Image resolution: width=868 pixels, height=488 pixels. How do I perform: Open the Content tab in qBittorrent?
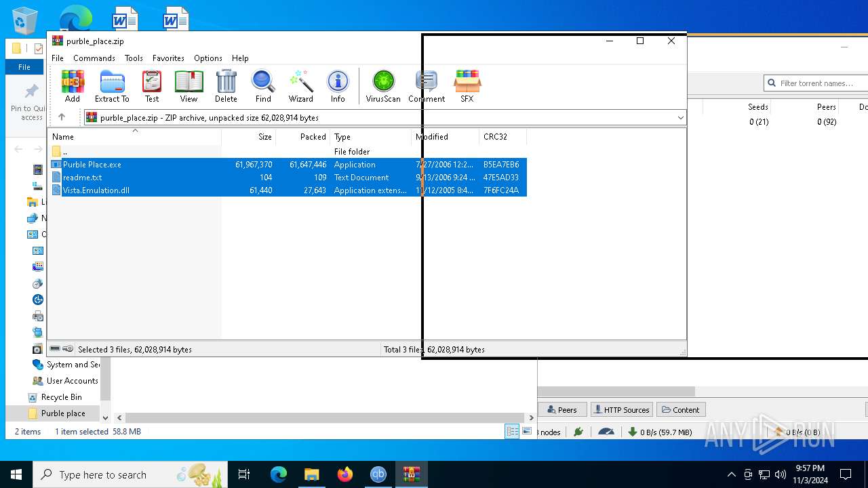pos(681,410)
